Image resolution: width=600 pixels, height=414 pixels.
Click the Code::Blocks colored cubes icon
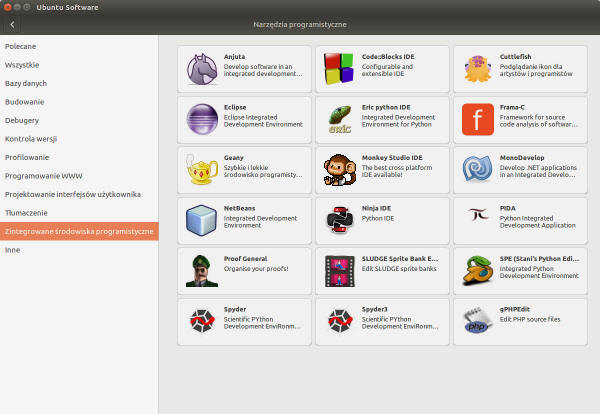340,68
